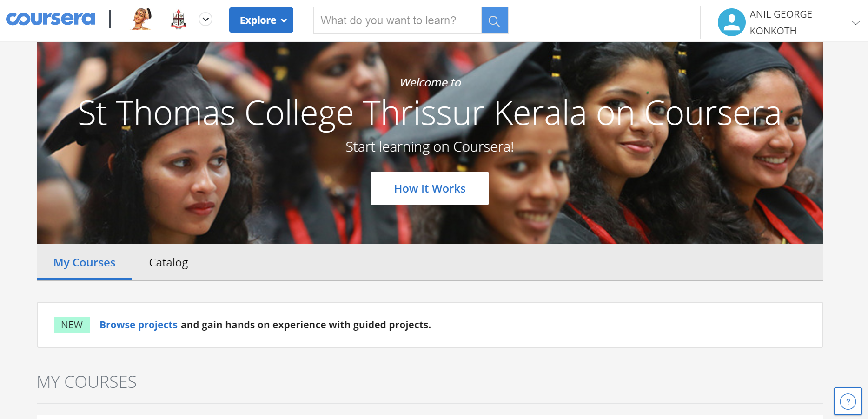Select the St Thomas College crest icon

point(179,20)
